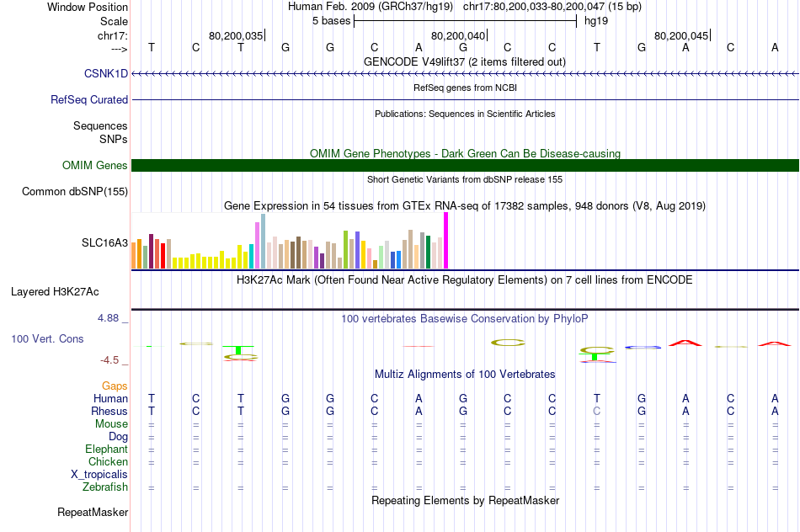Select the Rhesus alignment row label

(x=109, y=411)
